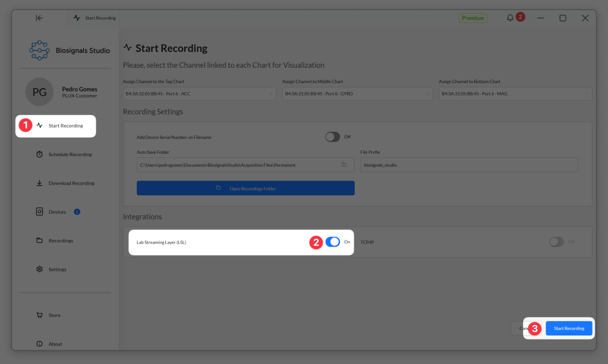Click the sidebar Start Recording pulse icon
608x364 pixels.
pyautogui.click(x=40, y=125)
